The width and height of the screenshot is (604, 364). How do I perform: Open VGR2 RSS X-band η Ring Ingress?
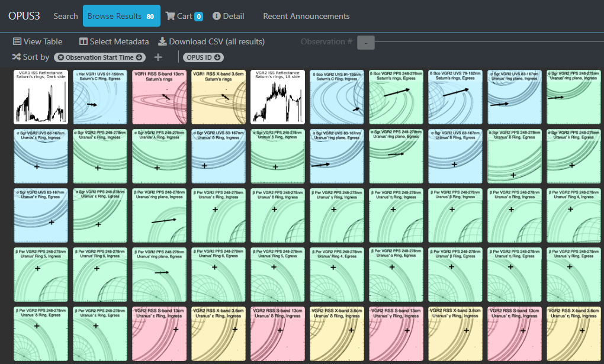pyautogui.click(x=574, y=334)
